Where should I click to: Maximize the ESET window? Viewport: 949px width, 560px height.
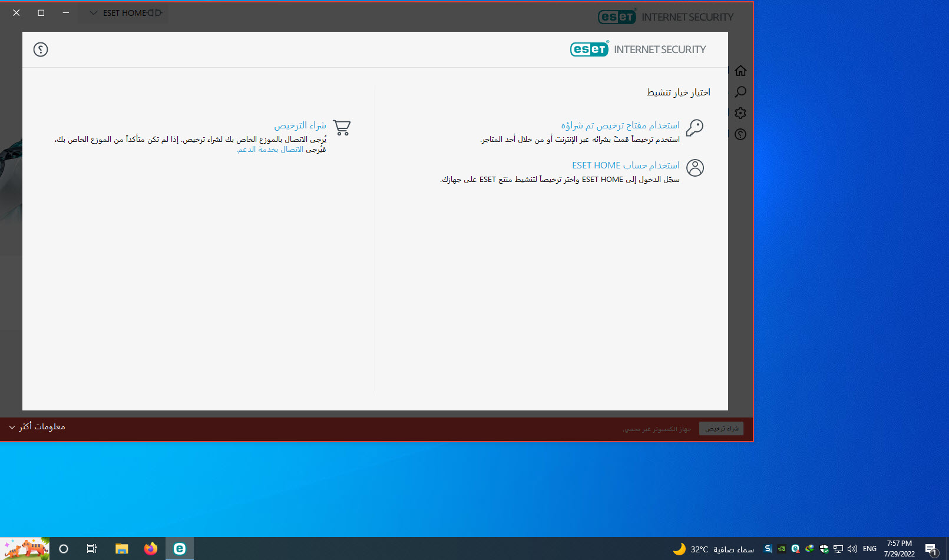[x=41, y=12]
